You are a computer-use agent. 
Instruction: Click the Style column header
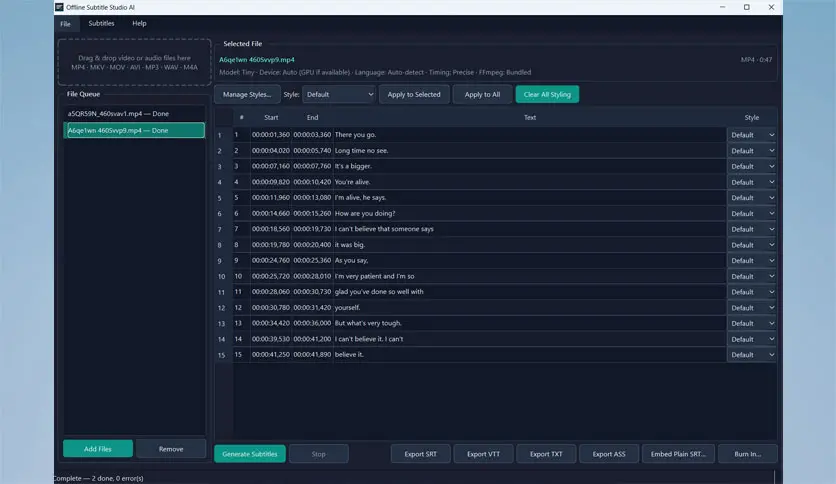pos(751,117)
